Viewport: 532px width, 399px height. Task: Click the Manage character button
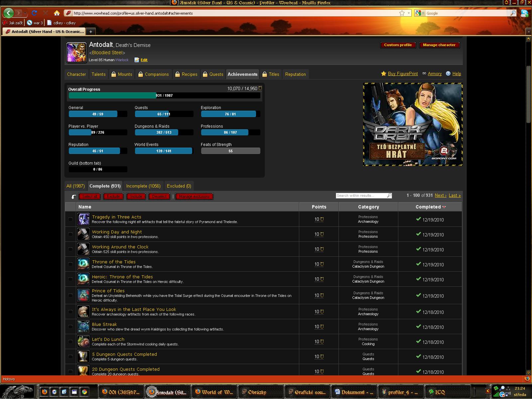(x=439, y=45)
